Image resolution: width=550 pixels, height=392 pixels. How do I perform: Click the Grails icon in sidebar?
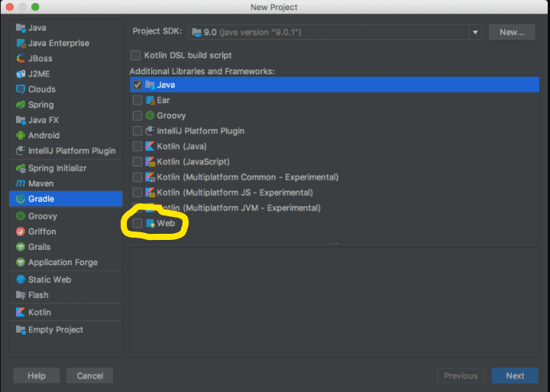coord(21,247)
